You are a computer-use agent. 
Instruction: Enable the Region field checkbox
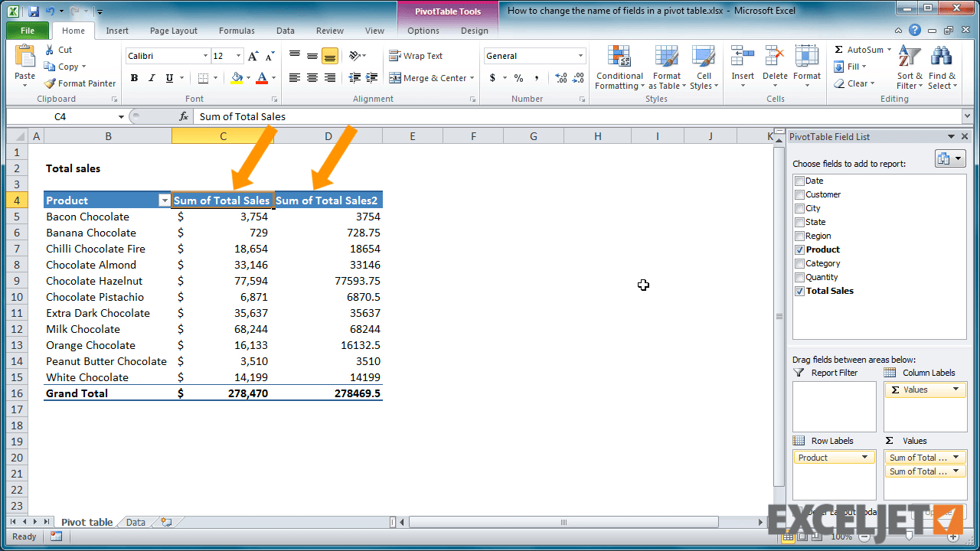click(x=799, y=236)
